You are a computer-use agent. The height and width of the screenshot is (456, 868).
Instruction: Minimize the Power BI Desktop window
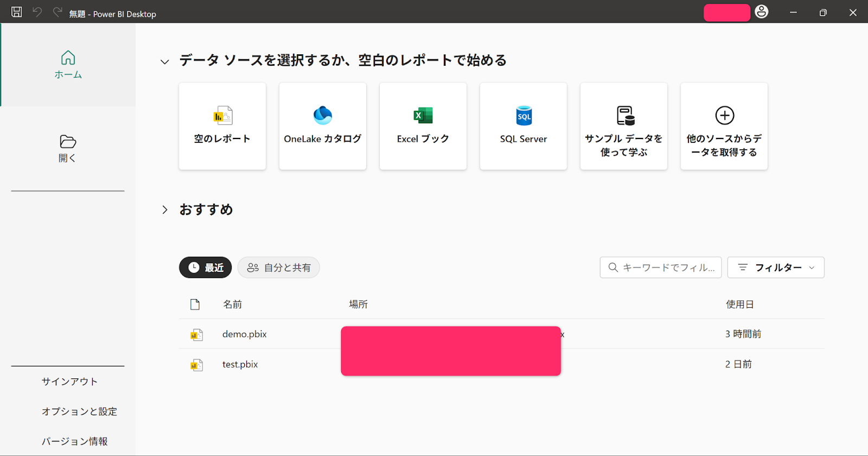pos(793,12)
